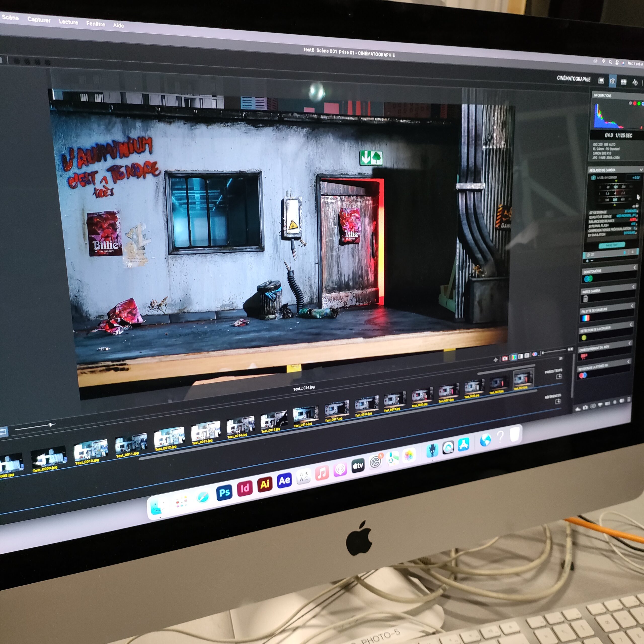Image resolution: width=644 pixels, height=644 pixels.
Task: Click the trash icon in bottom-right toolbar
Action: [x=629, y=399]
